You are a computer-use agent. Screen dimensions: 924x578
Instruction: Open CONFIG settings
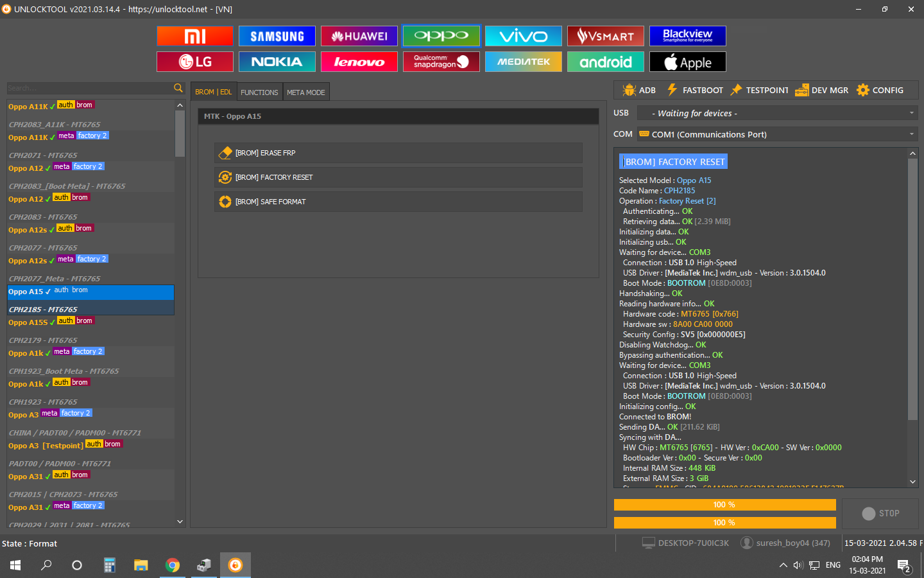pos(880,90)
